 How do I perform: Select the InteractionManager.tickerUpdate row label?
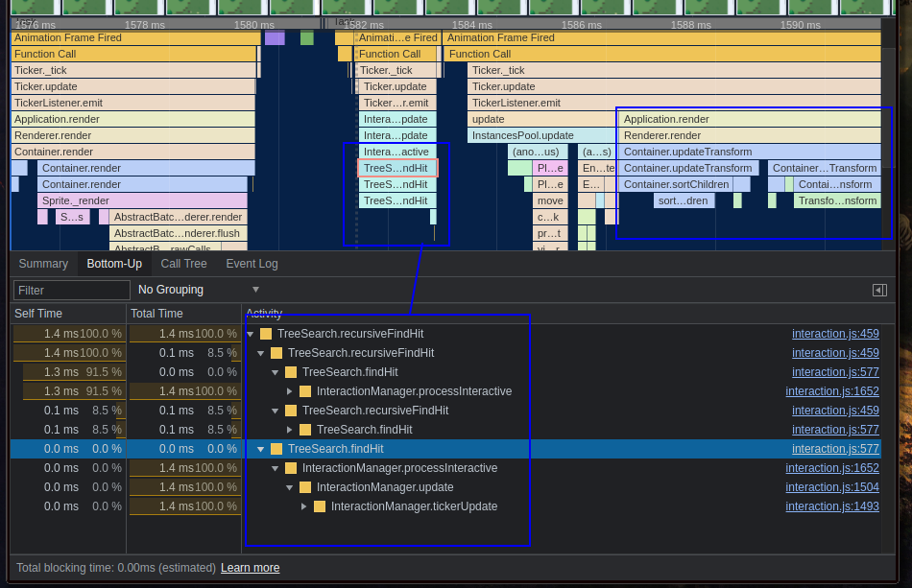[414, 506]
